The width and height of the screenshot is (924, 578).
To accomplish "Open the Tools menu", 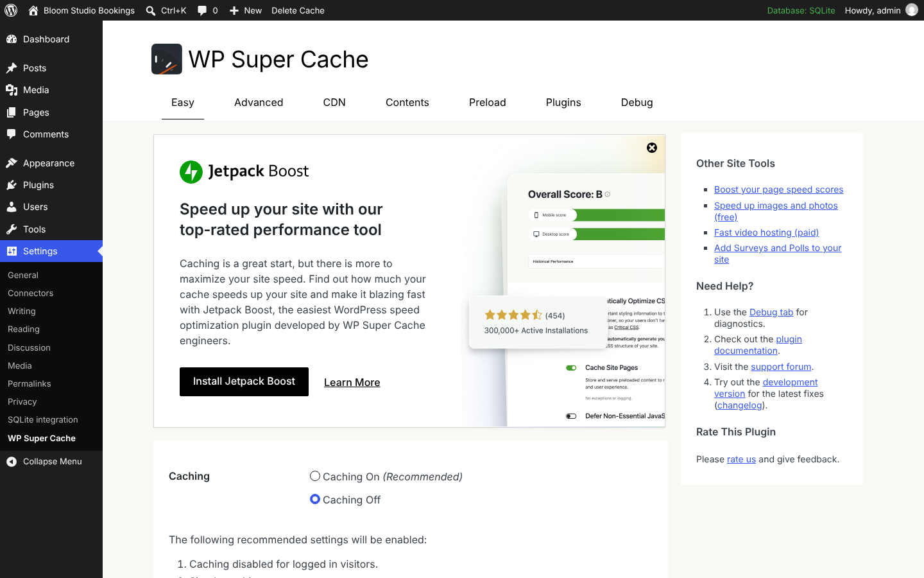I will coord(51,229).
